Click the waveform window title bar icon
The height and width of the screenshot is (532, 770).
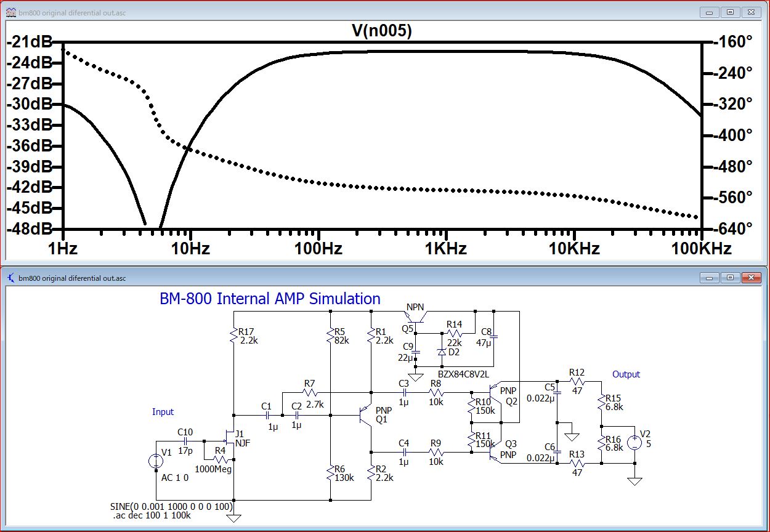[x=11, y=12]
